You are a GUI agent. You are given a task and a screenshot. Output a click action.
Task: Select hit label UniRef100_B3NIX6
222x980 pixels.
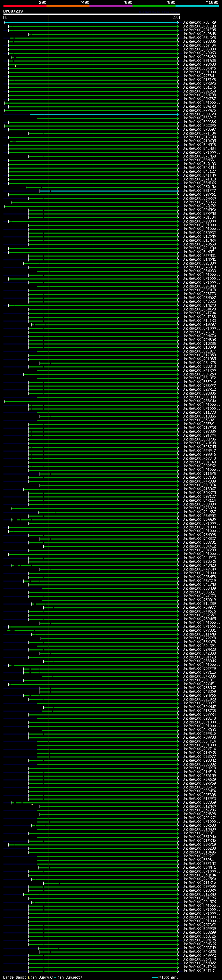[199, 183]
